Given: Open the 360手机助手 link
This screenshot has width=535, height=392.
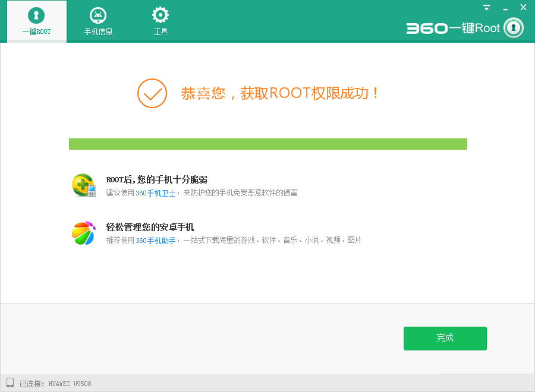Looking at the screenshot, I should click(x=156, y=241).
